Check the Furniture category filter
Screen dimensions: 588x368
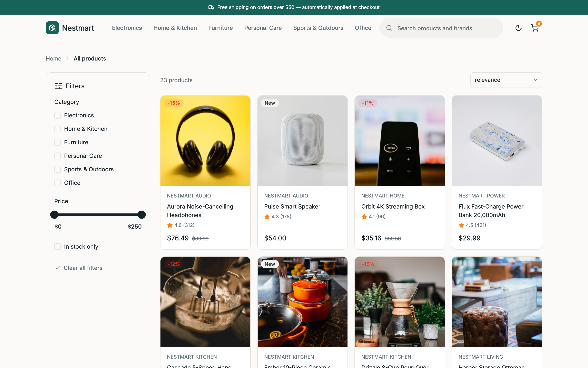[x=58, y=142]
